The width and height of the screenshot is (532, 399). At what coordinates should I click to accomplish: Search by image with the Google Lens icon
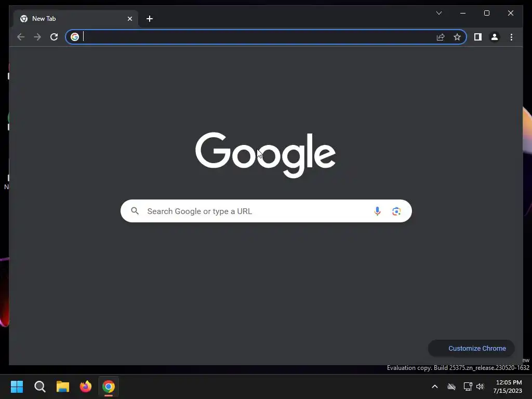tap(396, 211)
